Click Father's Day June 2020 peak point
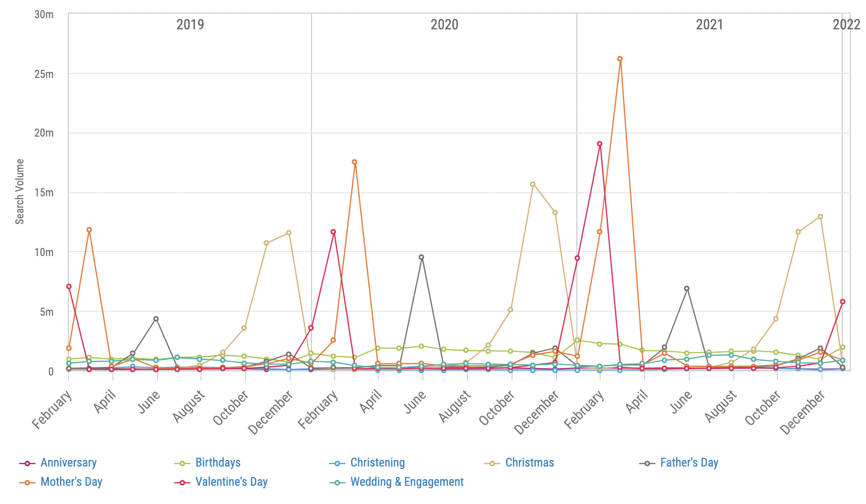The image size is (866, 504). coord(421,257)
